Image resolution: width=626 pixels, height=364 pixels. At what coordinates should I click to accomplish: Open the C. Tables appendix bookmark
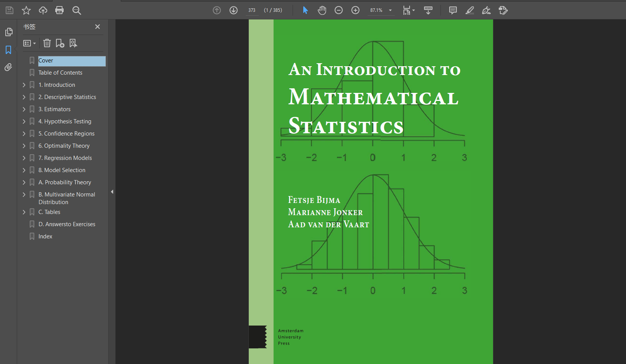click(49, 212)
